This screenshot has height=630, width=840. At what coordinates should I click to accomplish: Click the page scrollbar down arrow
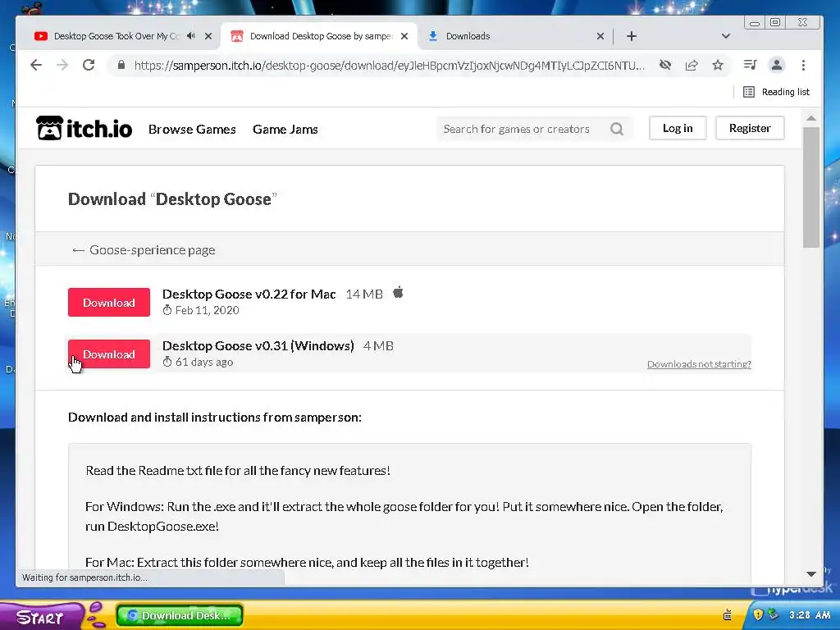pyautogui.click(x=811, y=573)
